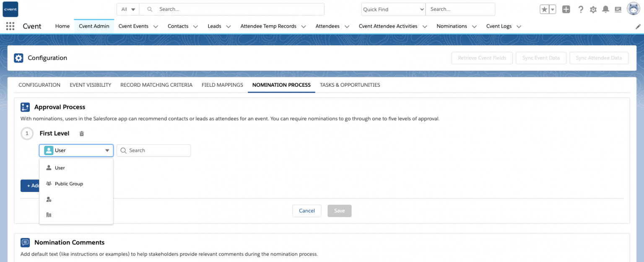This screenshot has width=644, height=262.
Task: Expand the Cvent Events nav chevron
Action: pos(156,26)
